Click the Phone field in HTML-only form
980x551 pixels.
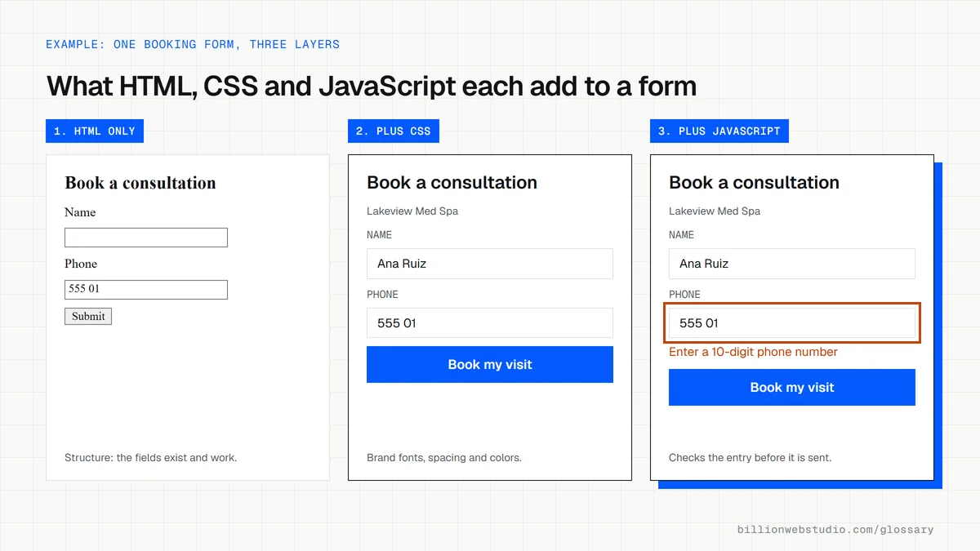coord(146,289)
